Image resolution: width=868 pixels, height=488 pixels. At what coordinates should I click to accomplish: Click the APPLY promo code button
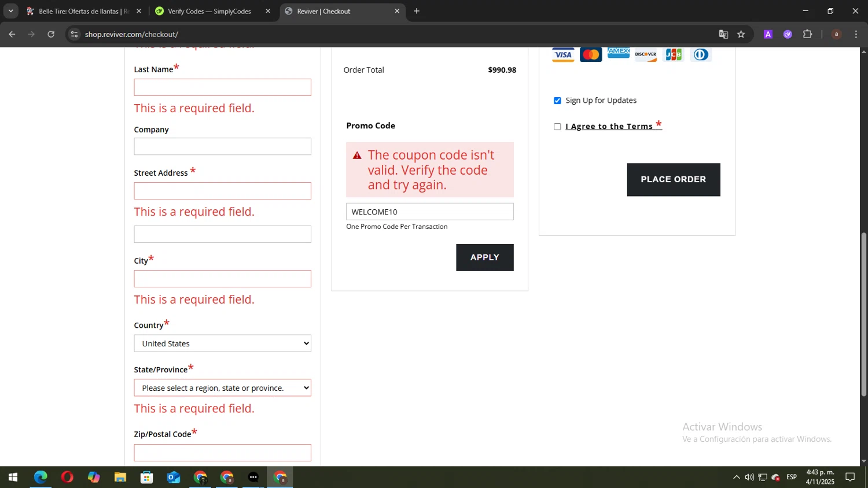coord(485,257)
